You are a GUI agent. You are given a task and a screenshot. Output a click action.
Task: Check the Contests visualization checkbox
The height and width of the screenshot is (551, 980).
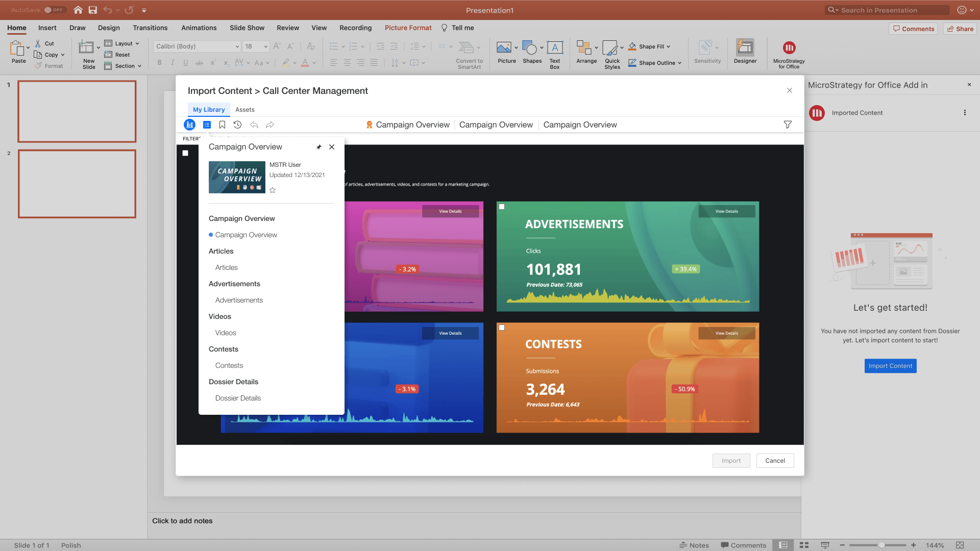click(x=502, y=328)
